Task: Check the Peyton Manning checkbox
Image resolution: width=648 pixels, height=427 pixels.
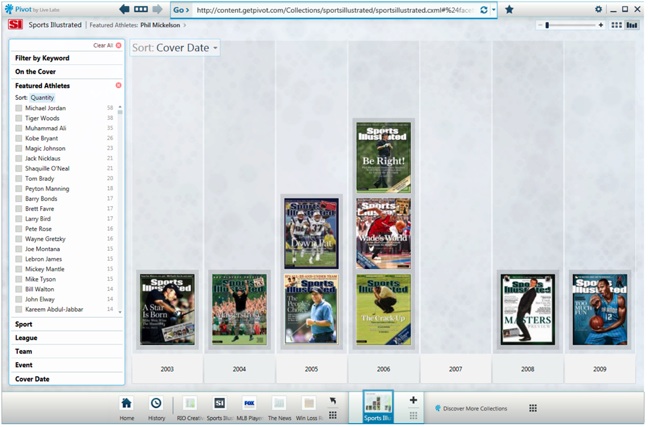Action: [19, 189]
